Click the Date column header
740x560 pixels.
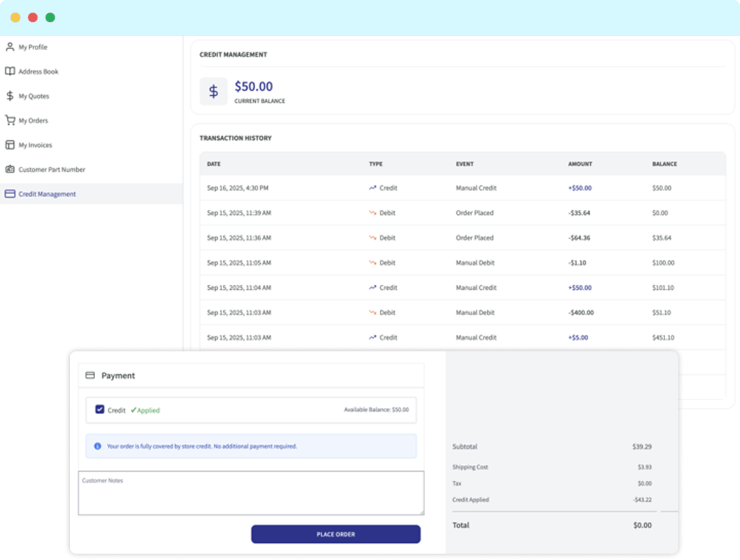[x=214, y=164]
